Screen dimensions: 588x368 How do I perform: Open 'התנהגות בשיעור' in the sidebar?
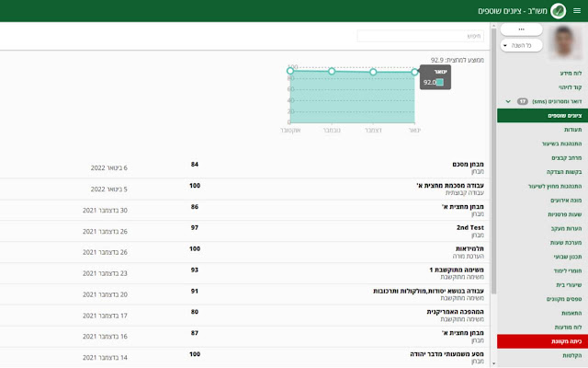[x=561, y=144]
